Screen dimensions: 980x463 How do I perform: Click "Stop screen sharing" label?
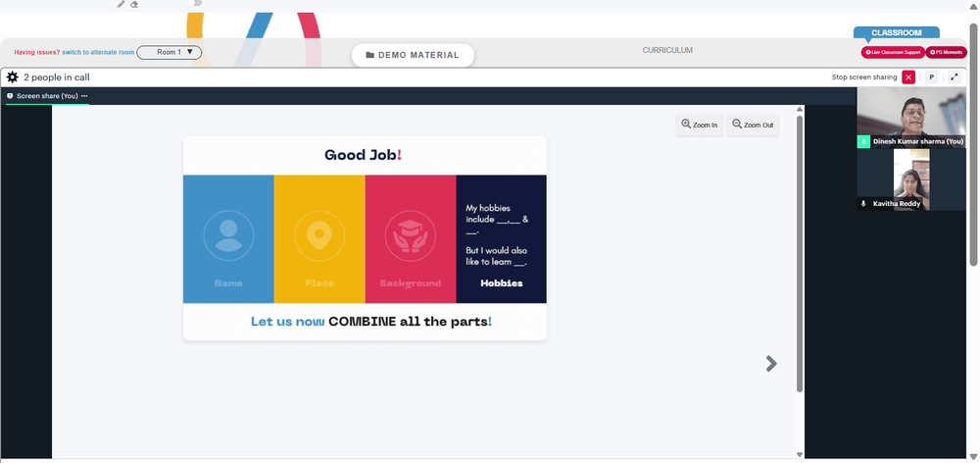pyautogui.click(x=864, y=77)
